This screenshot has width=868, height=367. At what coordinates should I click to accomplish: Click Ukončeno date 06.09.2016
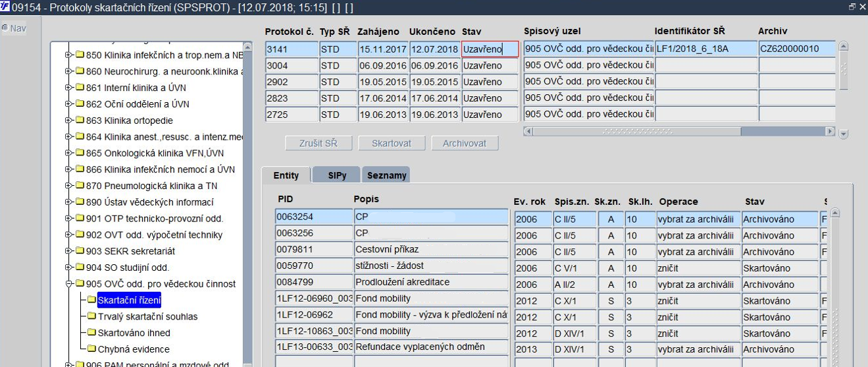[x=434, y=65]
